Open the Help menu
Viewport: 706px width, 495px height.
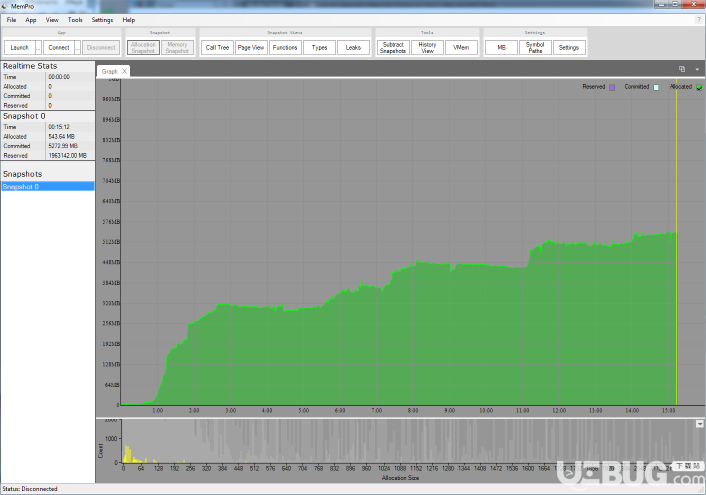pyautogui.click(x=129, y=20)
